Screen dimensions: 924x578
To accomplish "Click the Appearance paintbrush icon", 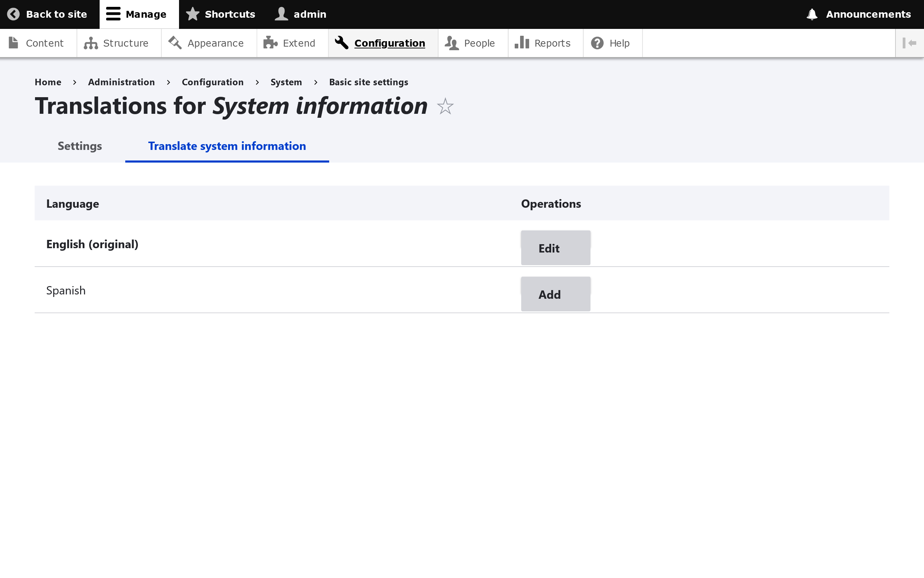I will pyautogui.click(x=175, y=43).
